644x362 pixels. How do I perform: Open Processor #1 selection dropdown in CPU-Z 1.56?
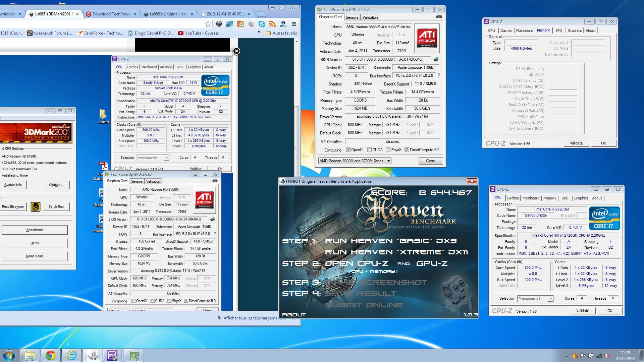535,298
